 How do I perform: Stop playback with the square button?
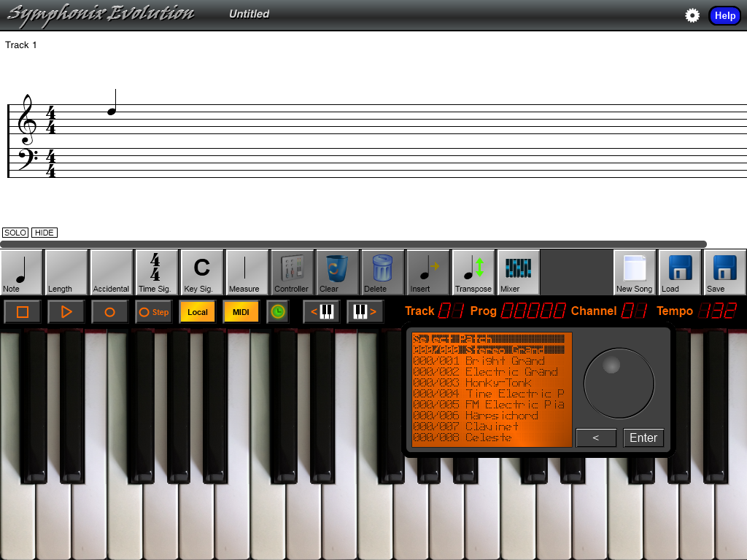(23, 312)
